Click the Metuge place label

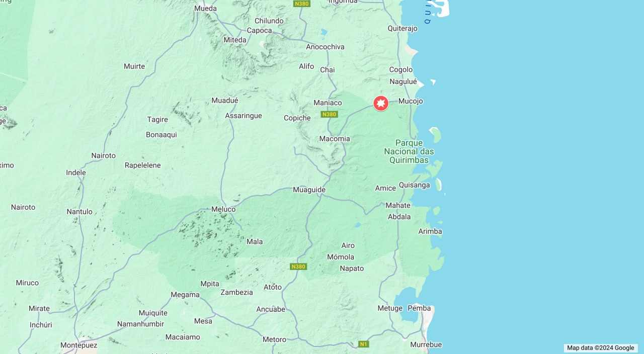(x=390, y=308)
